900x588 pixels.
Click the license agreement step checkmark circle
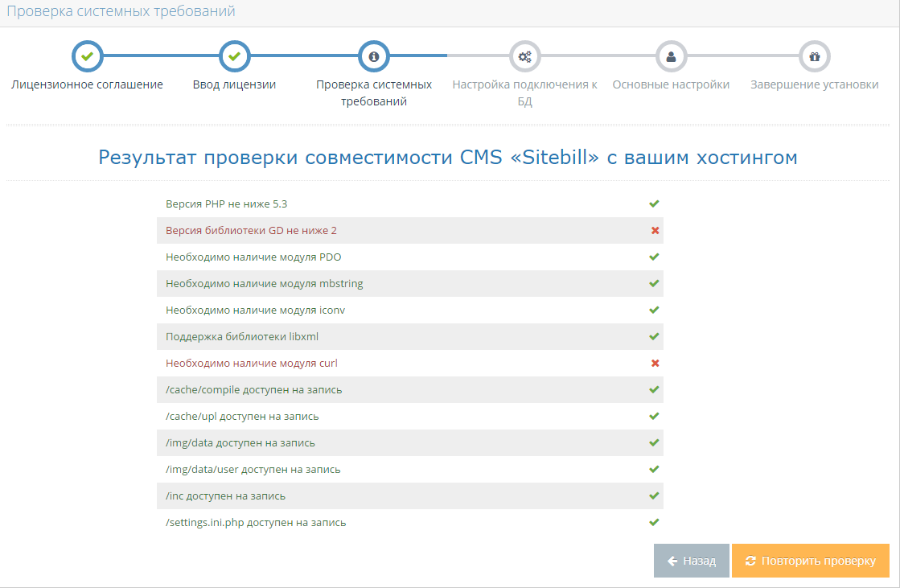pos(87,56)
